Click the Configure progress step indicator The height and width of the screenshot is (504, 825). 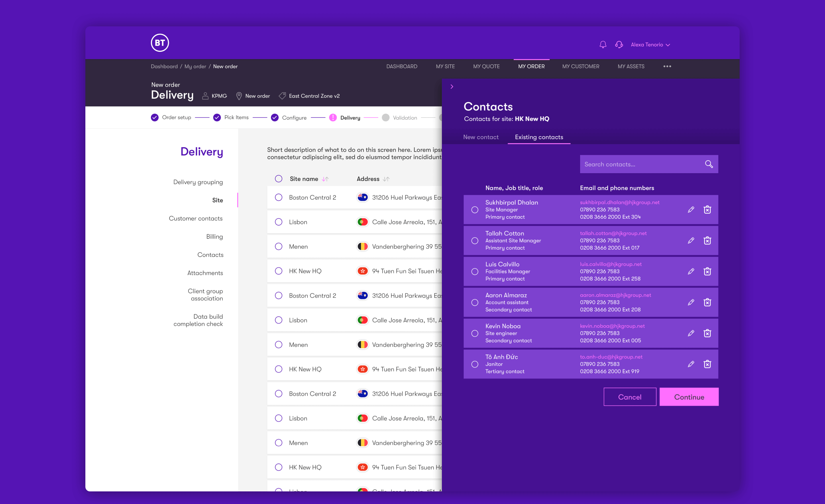click(275, 118)
